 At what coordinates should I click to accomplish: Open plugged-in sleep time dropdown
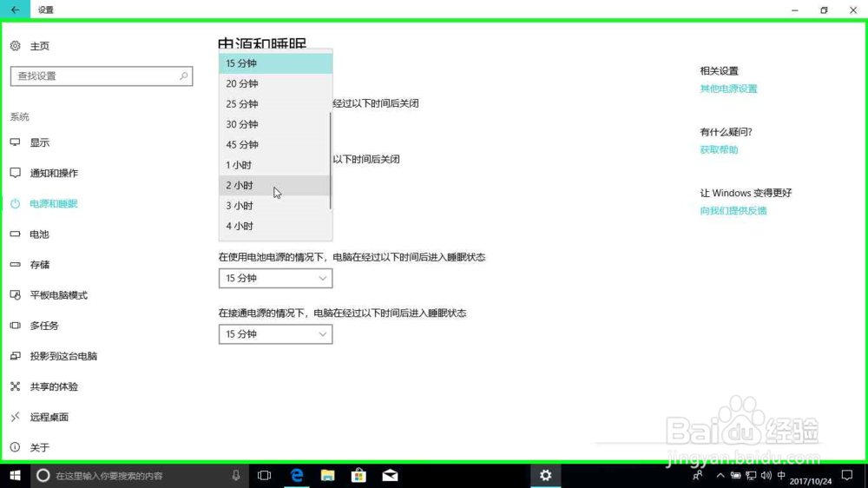pyautogui.click(x=276, y=334)
